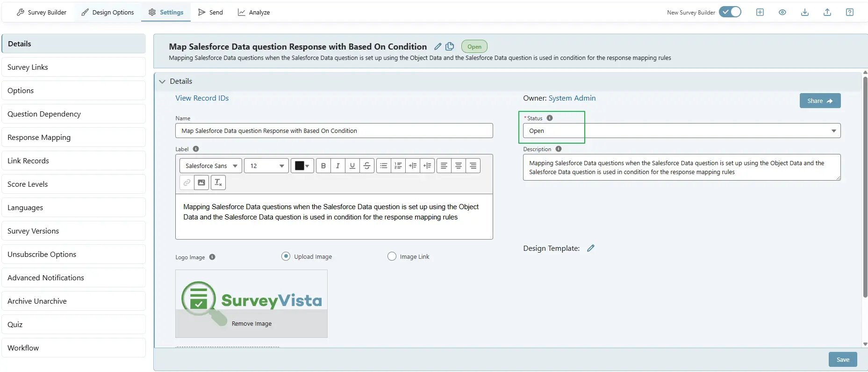The height and width of the screenshot is (372, 868).
Task: Click the clone icon next to survey title
Action: [x=450, y=46]
